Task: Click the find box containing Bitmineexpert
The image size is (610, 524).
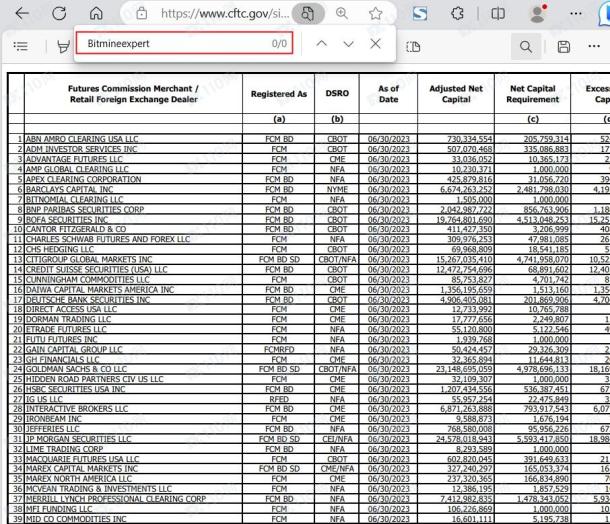Action: [x=184, y=43]
